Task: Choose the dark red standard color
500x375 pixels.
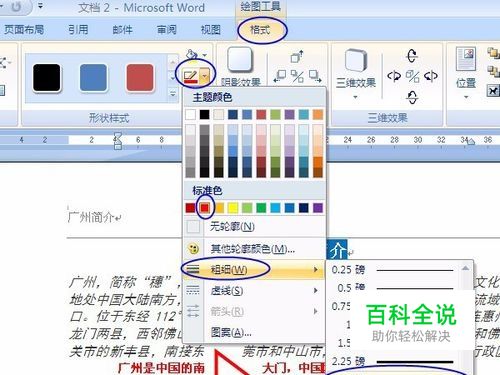Action: (190, 208)
